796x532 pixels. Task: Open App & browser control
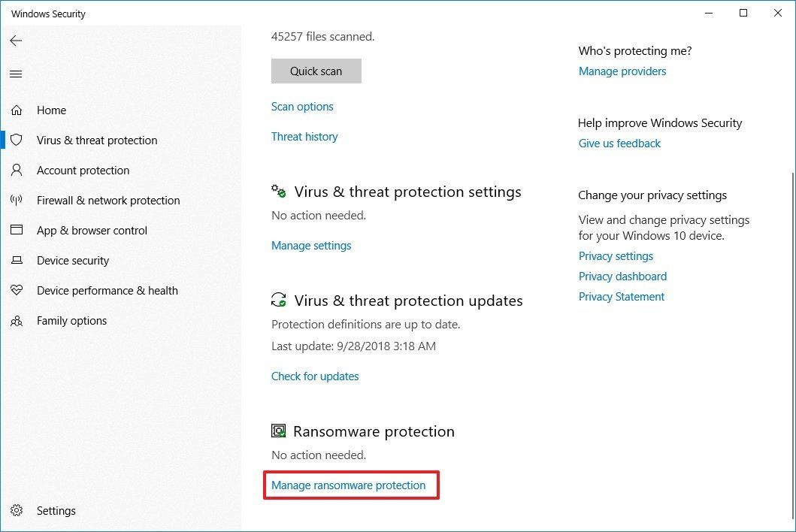tap(92, 230)
